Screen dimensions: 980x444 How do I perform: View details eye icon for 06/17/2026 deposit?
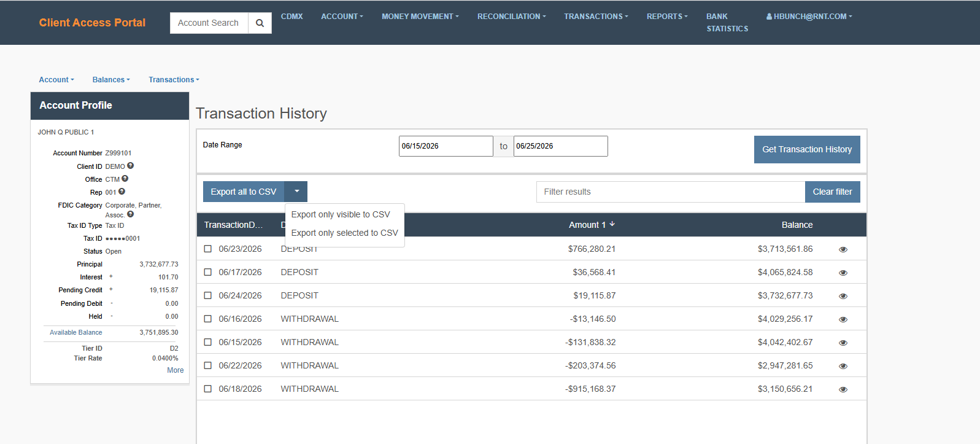click(843, 273)
